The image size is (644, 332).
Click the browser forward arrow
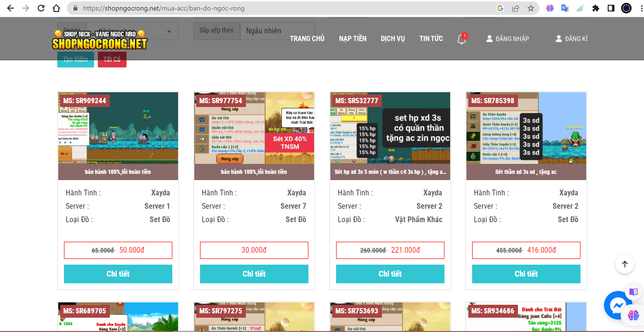tap(26, 8)
